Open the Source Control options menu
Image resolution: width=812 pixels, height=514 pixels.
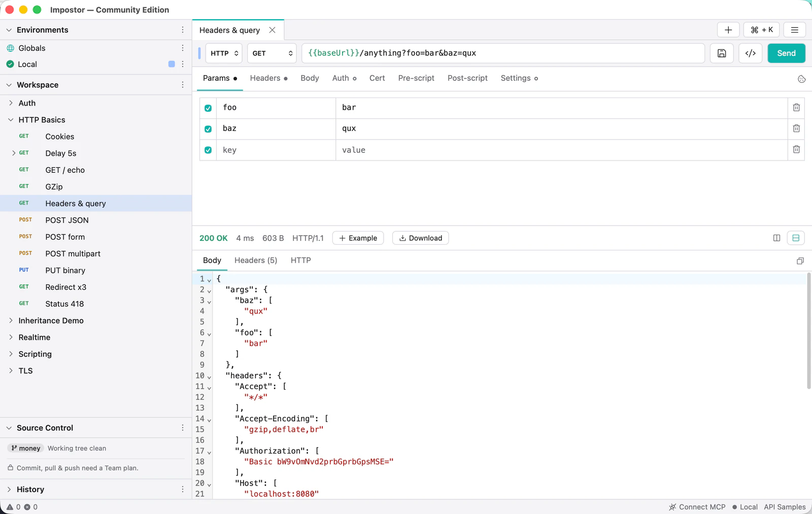[183, 428]
